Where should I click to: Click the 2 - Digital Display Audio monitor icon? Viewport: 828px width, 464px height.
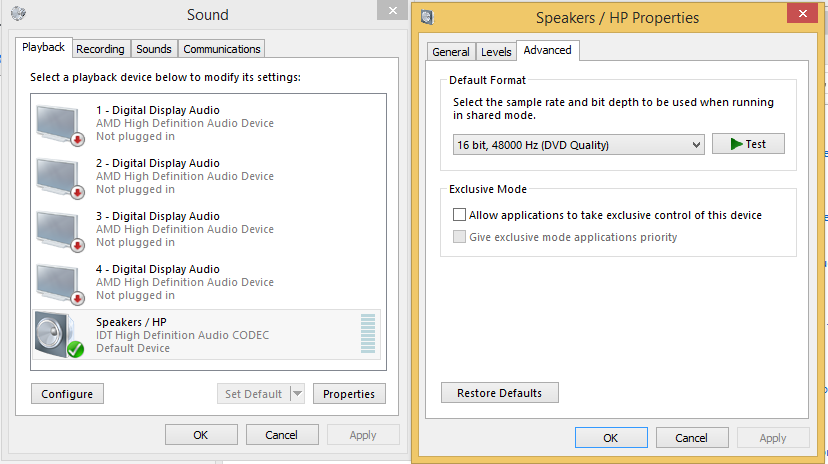pos(59,177)
